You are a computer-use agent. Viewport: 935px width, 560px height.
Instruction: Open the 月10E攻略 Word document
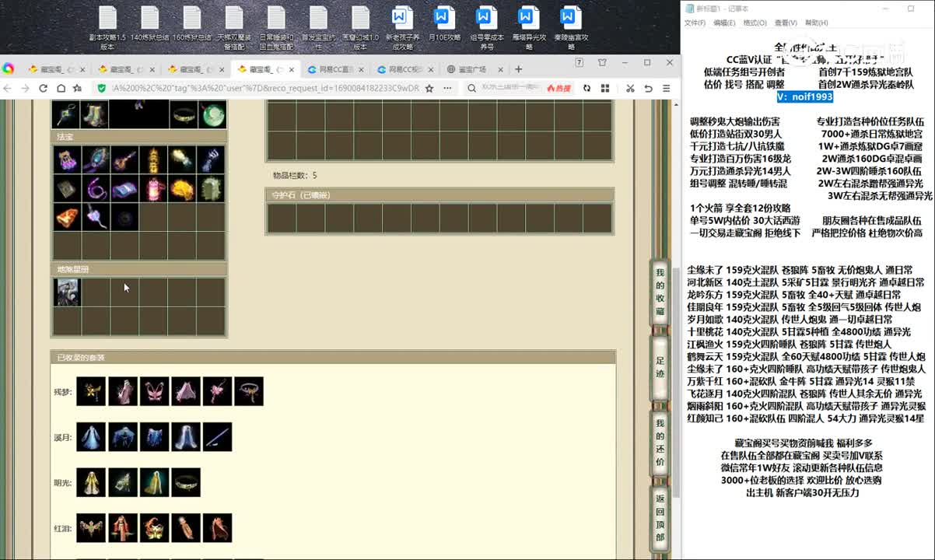[444, 24]
